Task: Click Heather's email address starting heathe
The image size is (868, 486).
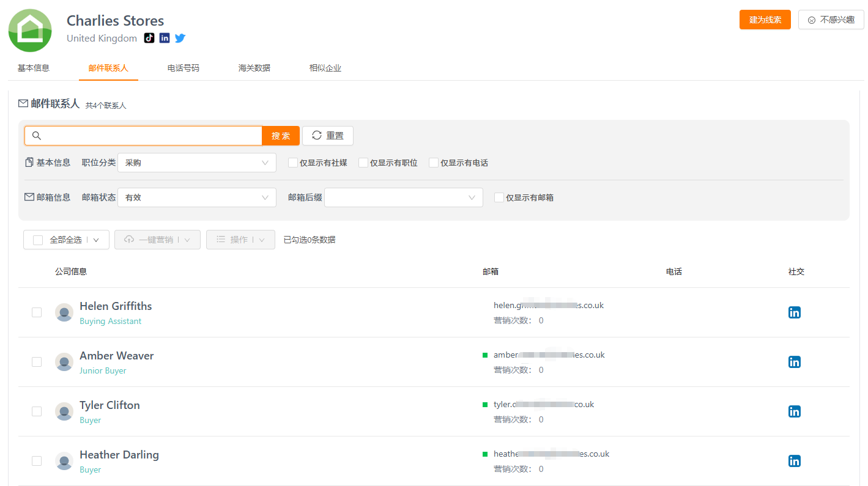Action: click(552, 454)
